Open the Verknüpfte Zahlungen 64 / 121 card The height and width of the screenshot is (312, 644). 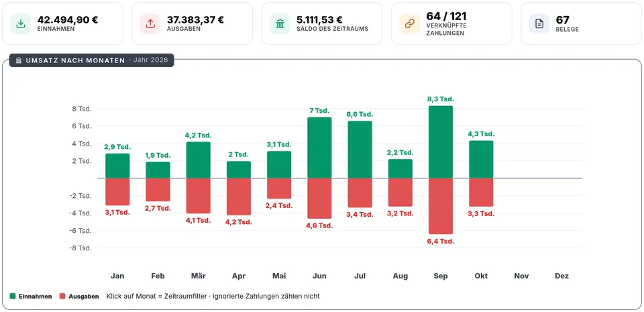pyautogui.click(x=451, y=23)
